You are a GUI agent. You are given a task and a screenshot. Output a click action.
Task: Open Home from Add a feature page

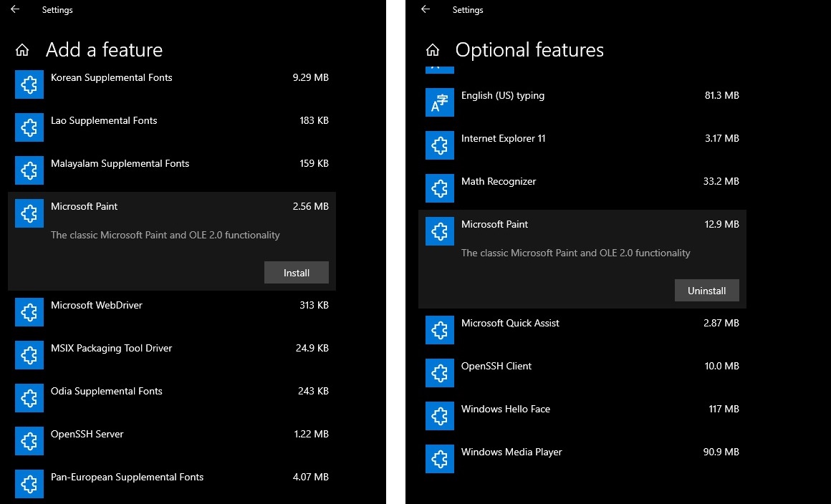[x=22, y=50]
